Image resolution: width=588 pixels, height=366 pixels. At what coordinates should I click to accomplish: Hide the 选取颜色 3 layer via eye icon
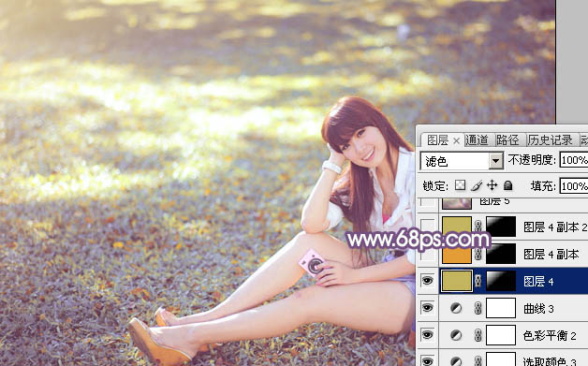(427, 361)
